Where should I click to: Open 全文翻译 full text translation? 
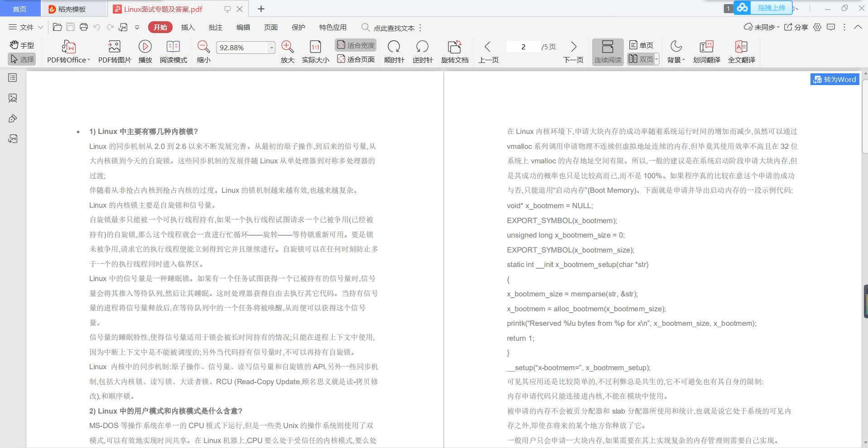[742, 52]
